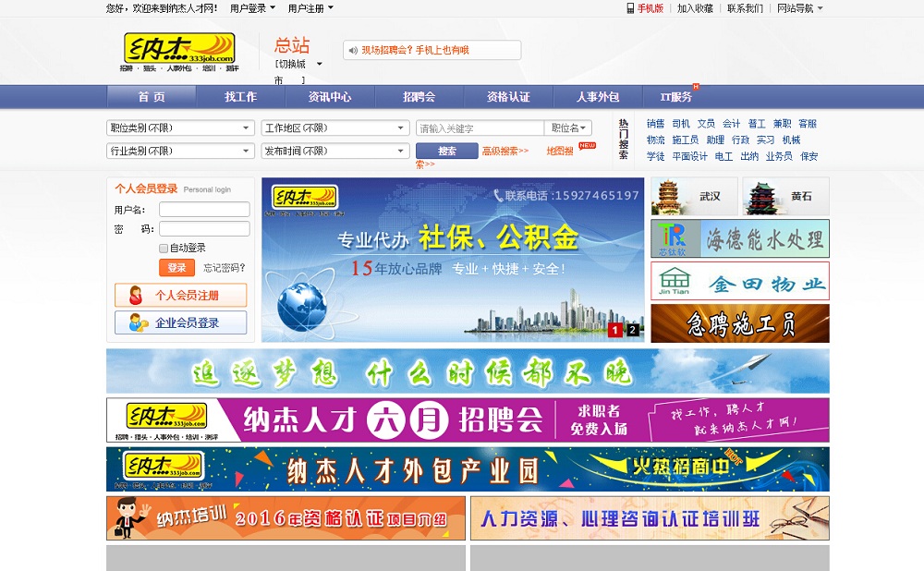Screen dimensions: 924x571
Task: Open the 地图搜 link
Action: (x=560, y=151)
